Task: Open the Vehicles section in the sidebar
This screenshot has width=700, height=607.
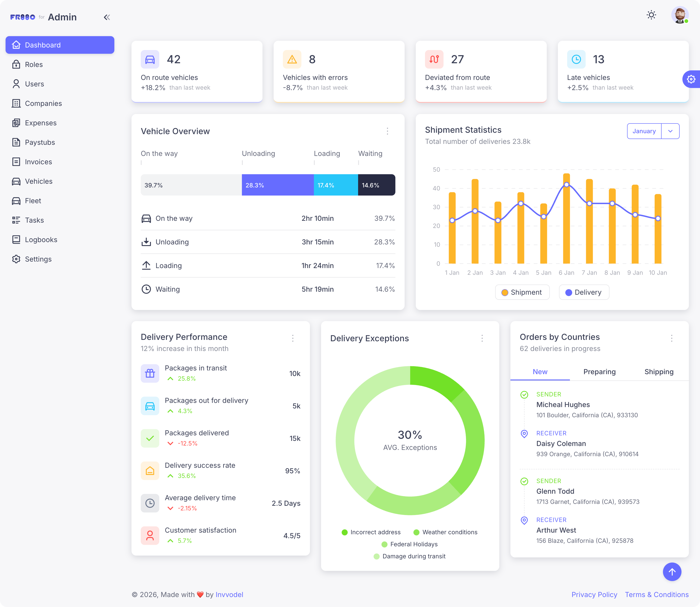Action: (38, 181)
